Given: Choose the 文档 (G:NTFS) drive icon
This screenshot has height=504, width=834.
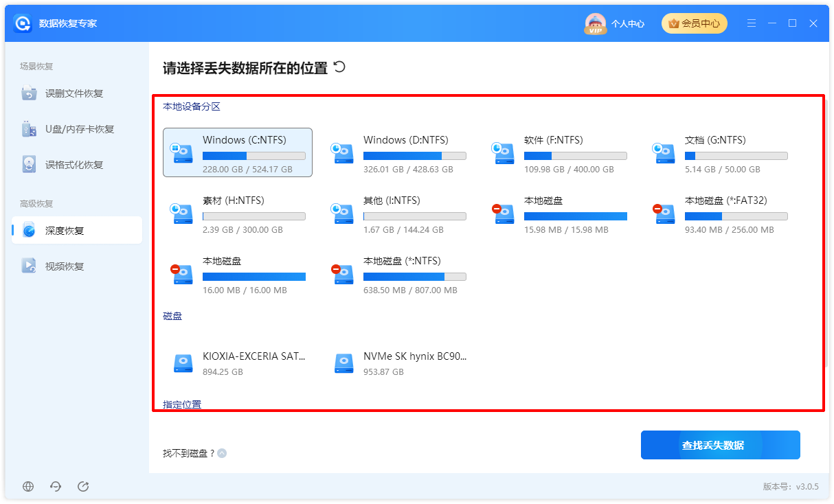Looking at the screenshot, I should click(x=664, y=153).
